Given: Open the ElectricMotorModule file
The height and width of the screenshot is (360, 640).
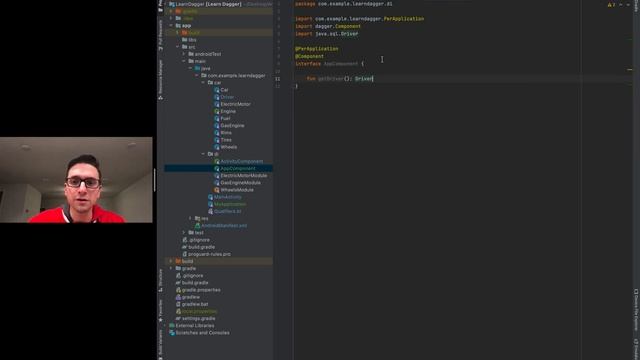Looking at the screenshot, I should click(240, 176).
